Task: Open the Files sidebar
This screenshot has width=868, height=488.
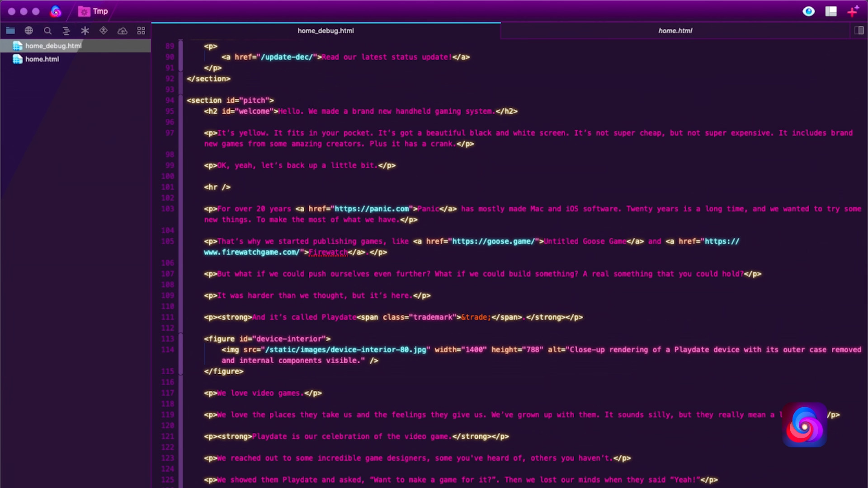Action: (x=10, y=30)
